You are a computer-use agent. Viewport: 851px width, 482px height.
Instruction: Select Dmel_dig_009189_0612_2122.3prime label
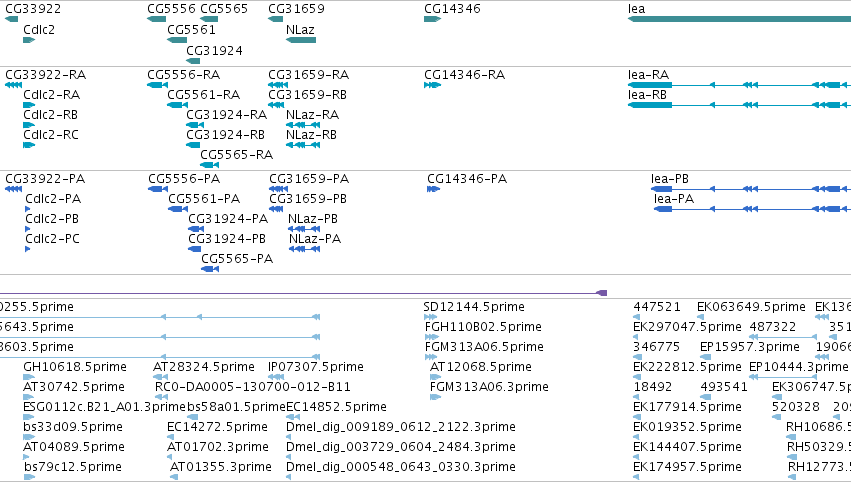click(x=401, y=428)
